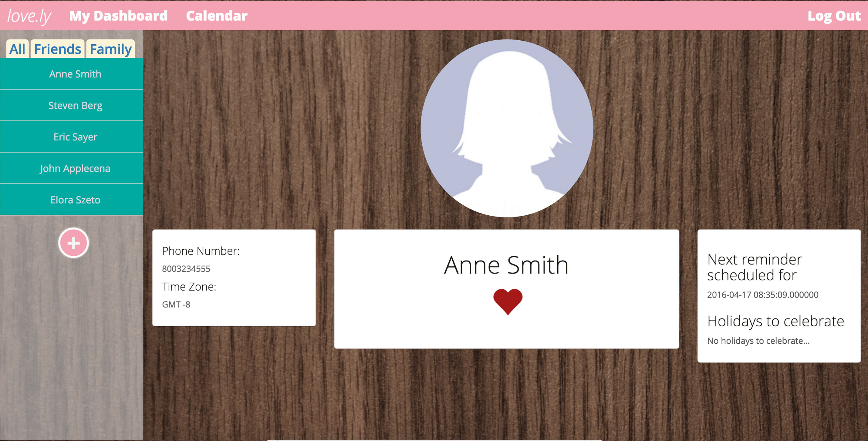
Task: Click the GMT -8 time zone value
Action: tap(176, 305)
